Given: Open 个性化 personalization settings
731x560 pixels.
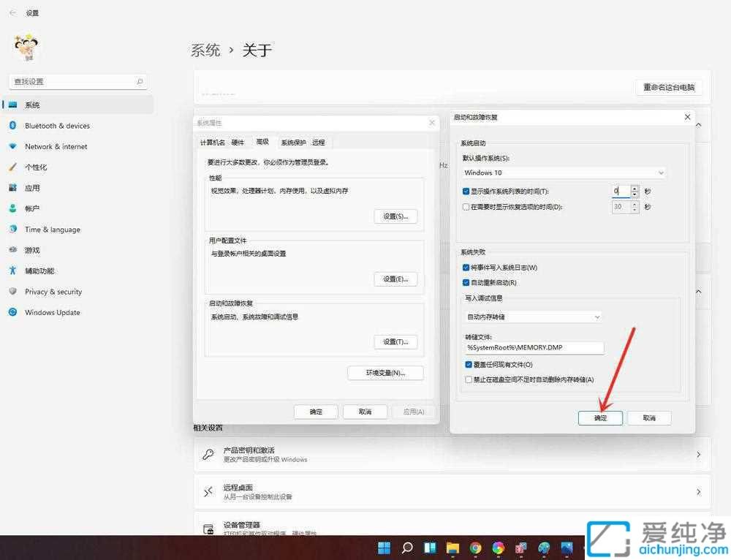Looking at the screenshot, I should [78, 167].
